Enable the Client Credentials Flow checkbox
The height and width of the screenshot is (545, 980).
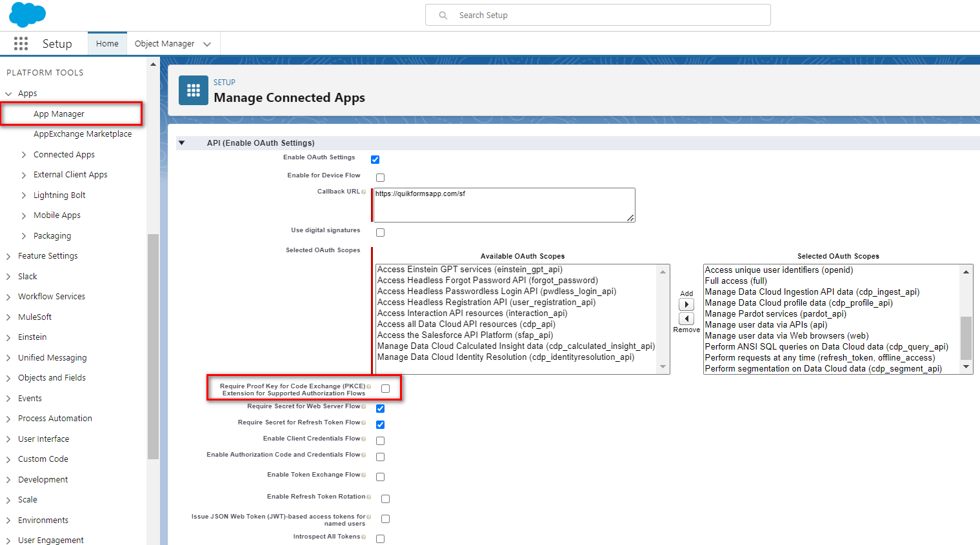click(380, 440)
